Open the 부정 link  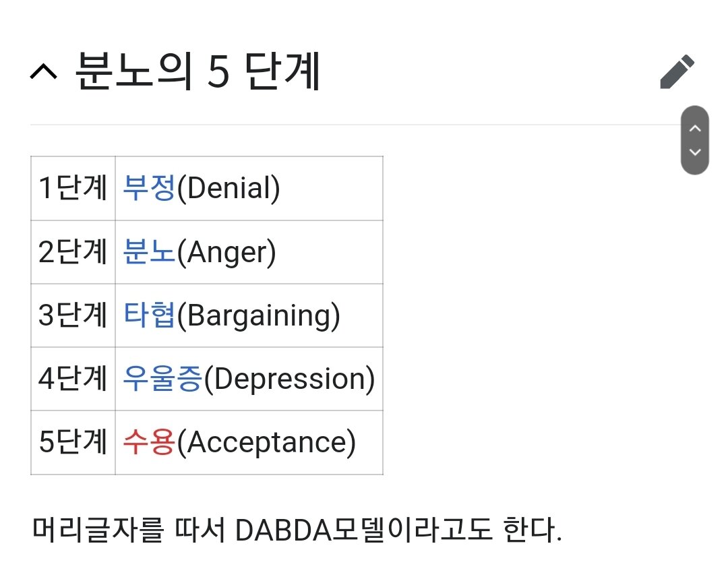(149, 188)
